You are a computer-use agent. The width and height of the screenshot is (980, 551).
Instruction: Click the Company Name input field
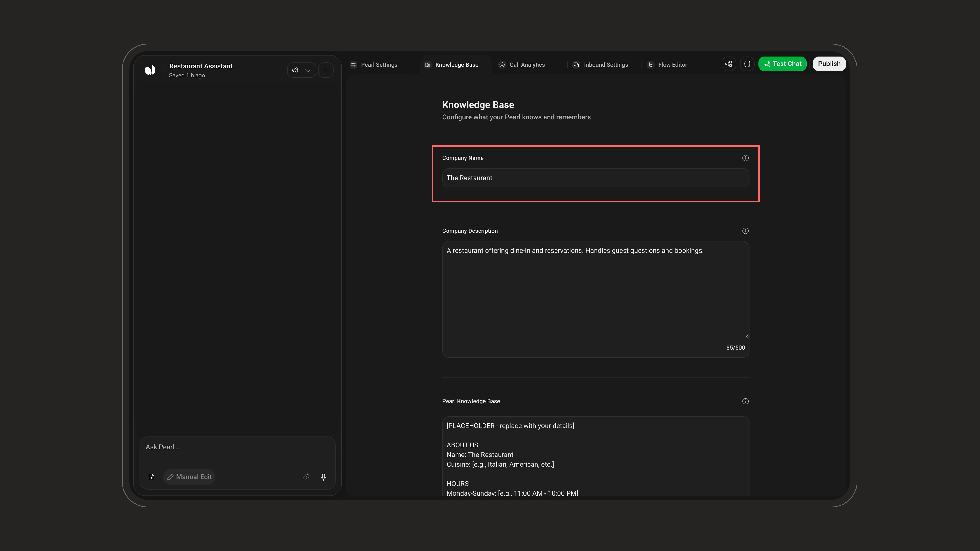[595, 178]
